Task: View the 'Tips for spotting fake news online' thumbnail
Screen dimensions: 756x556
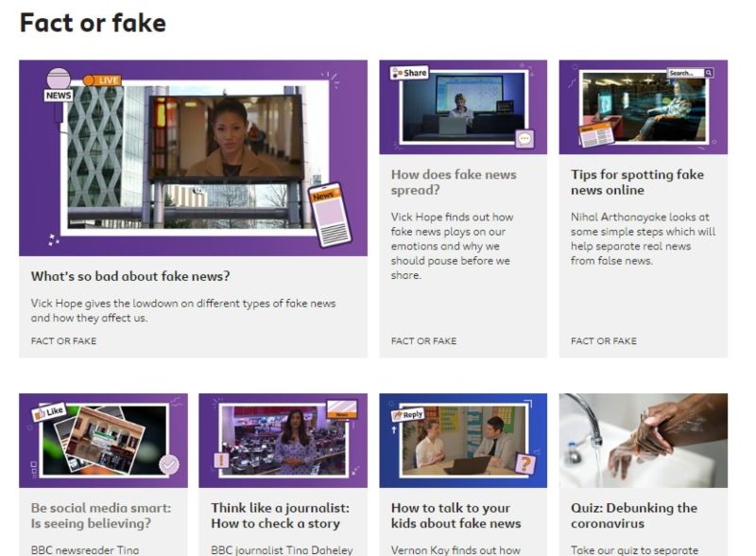Action: tap(644, 107)
